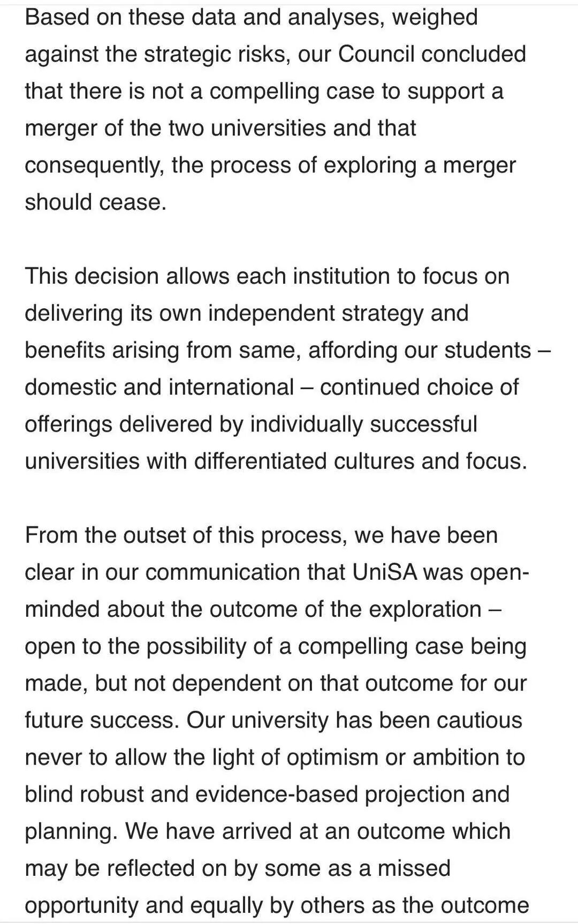Click the word "benefits" at line start

click(65, 350)
